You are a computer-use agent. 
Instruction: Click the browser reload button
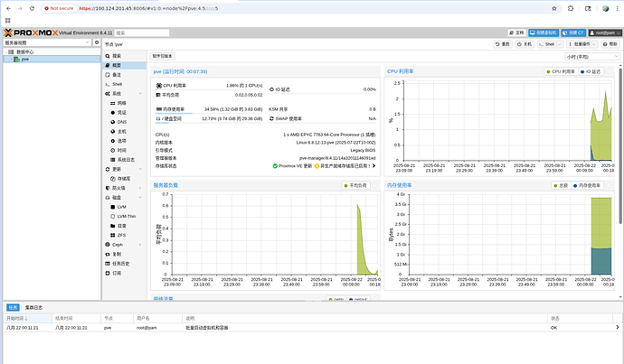point(32,8)
